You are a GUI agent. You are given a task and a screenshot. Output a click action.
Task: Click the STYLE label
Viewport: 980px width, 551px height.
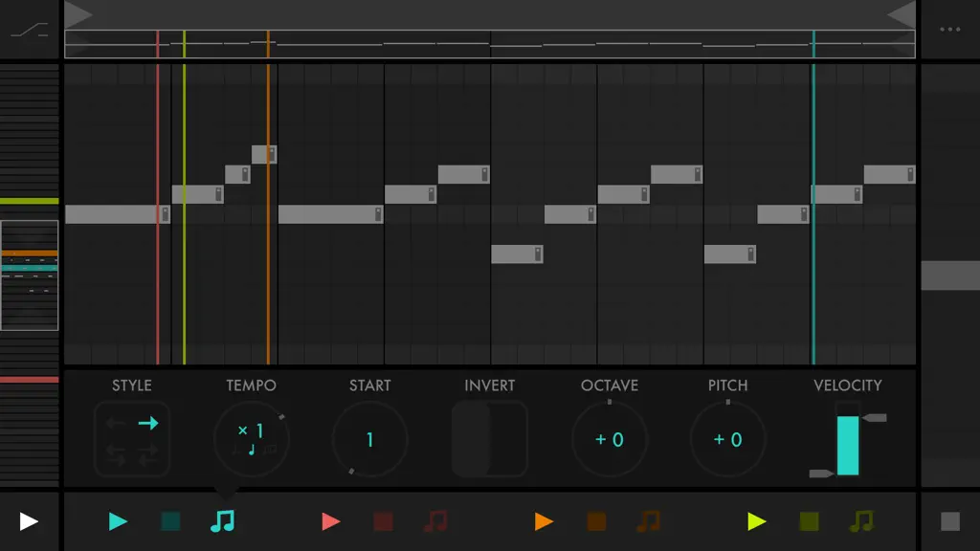click(x=132, y=386)
